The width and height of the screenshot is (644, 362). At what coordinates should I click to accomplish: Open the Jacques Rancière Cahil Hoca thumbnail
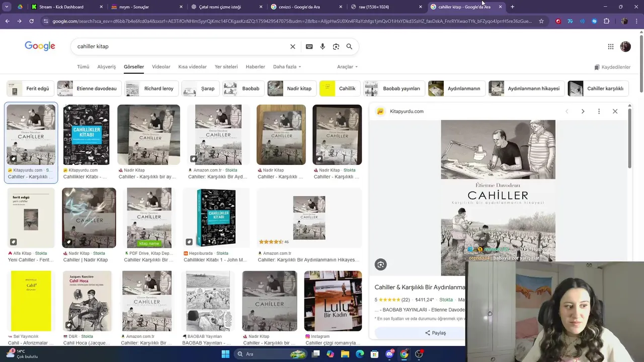[87, 301]
